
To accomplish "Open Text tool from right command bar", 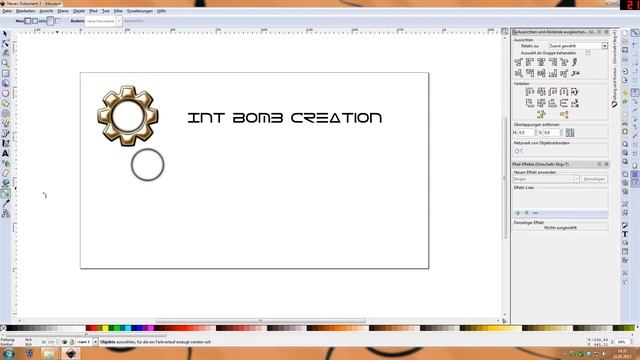I will coord(625,234).
